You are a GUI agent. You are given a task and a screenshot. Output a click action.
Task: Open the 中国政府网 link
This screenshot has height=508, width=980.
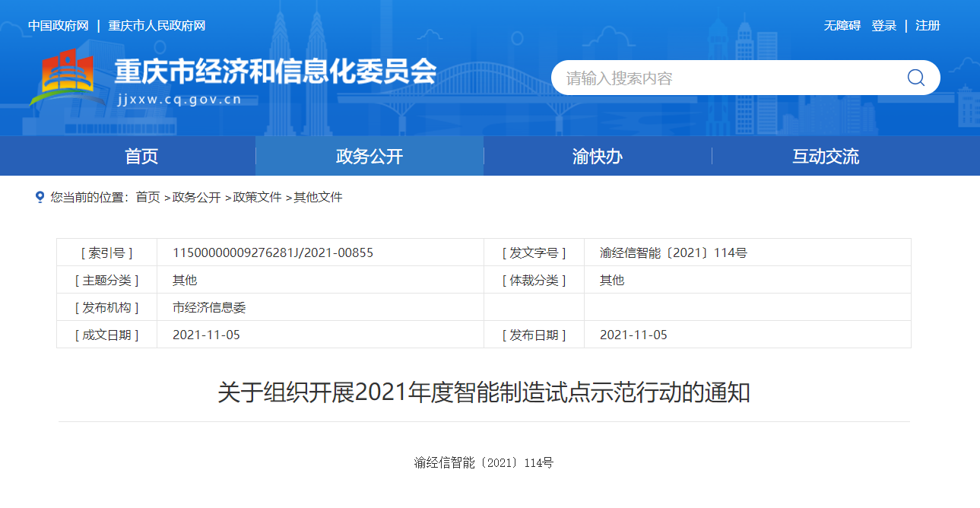tap(59, 26)
